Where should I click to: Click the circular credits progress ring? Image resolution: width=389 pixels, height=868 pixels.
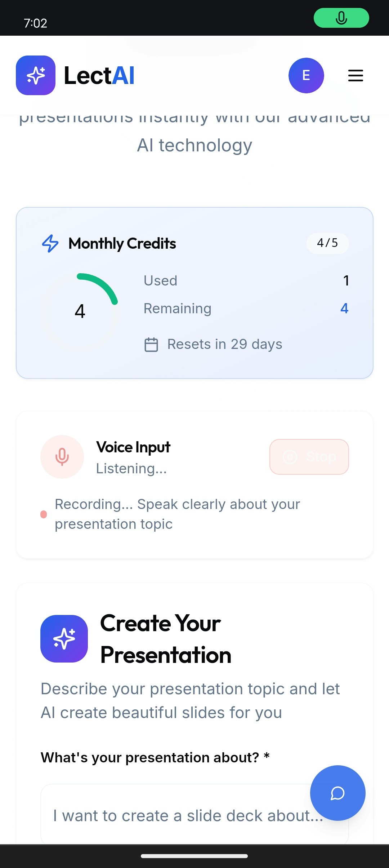80,311
